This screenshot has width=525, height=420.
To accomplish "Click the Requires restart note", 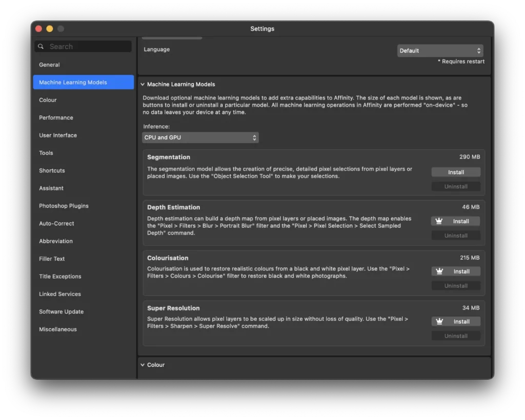I will tap(461, 61).
